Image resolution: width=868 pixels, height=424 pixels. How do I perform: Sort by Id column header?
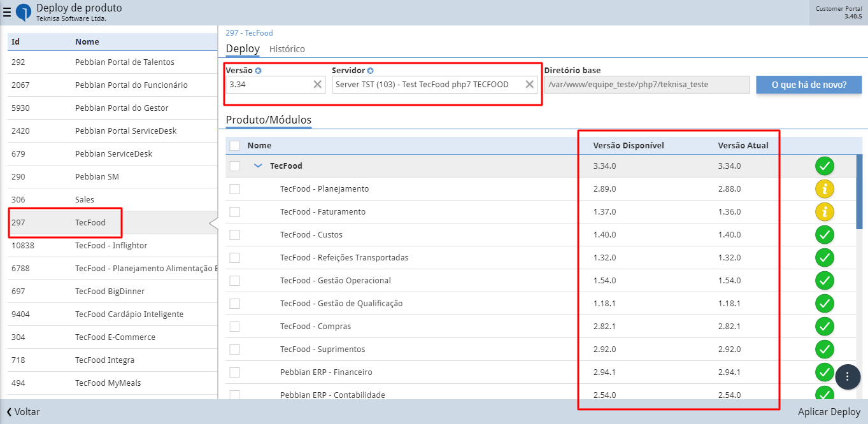(x=15, y=42)
